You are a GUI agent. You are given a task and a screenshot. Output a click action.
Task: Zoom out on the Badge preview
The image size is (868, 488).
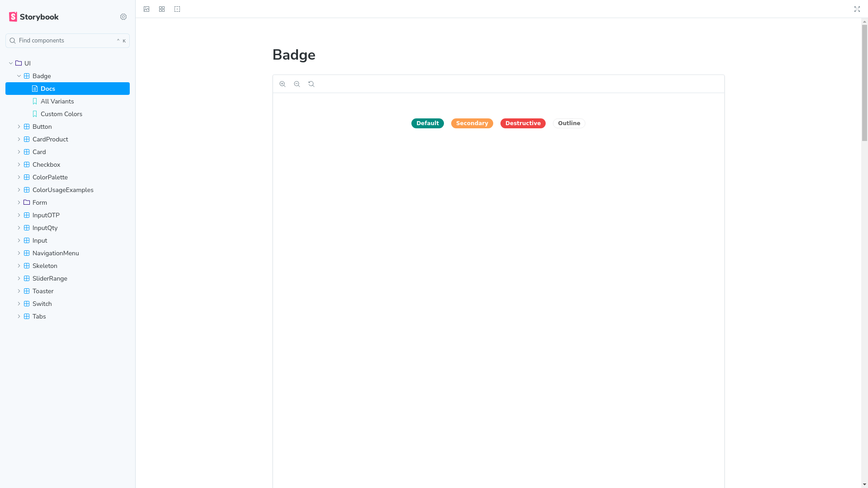(x=297, y=84)
